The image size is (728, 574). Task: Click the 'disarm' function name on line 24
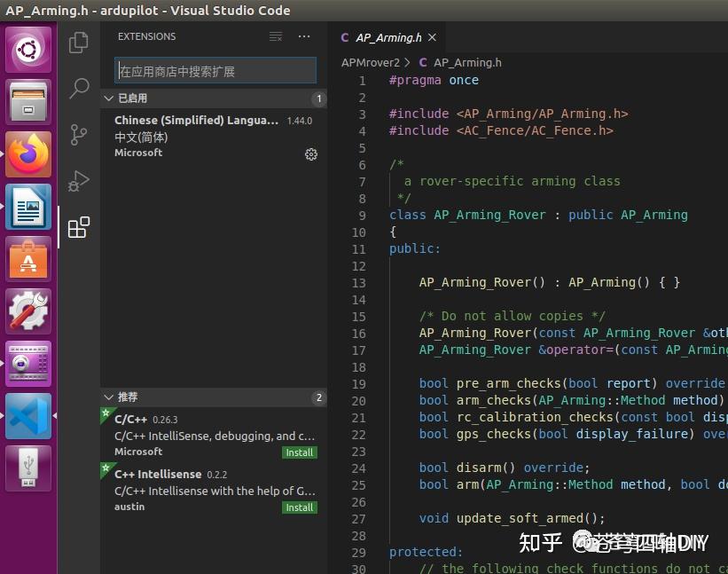tap(479, 468)
